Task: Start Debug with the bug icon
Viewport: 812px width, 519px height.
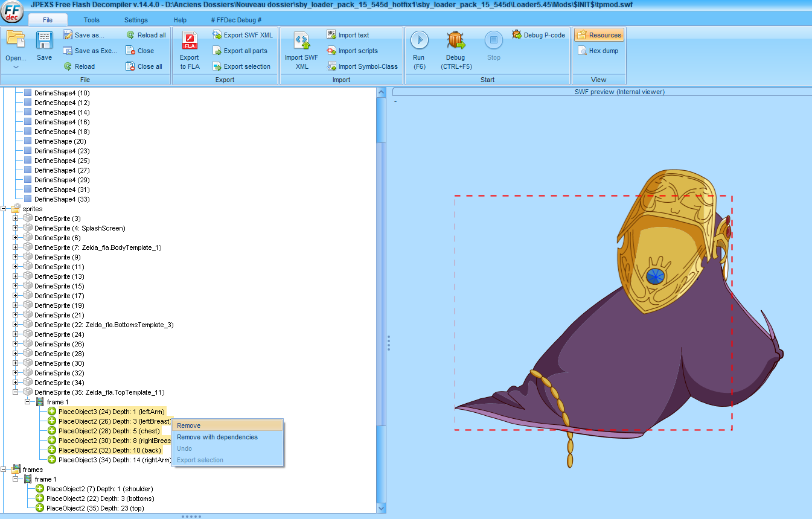Action: pos(456,41)
